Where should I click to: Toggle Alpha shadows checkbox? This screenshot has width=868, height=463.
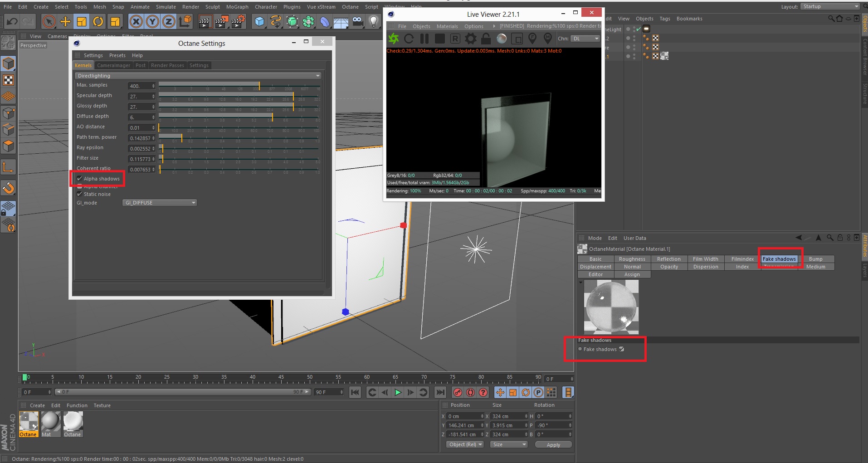80,179
